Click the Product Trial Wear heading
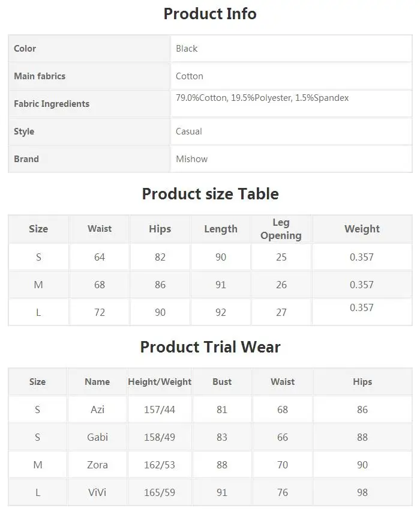The image size is (420, 523). 210,347
